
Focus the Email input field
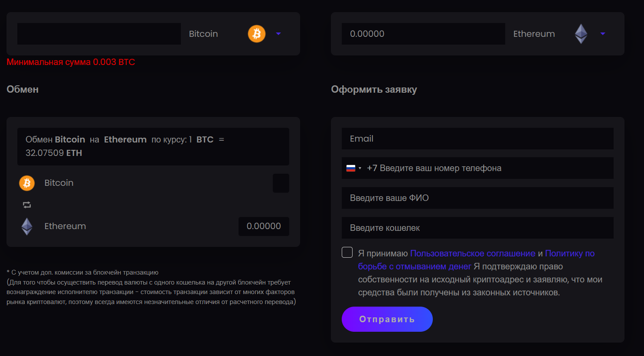click(477, 139)
